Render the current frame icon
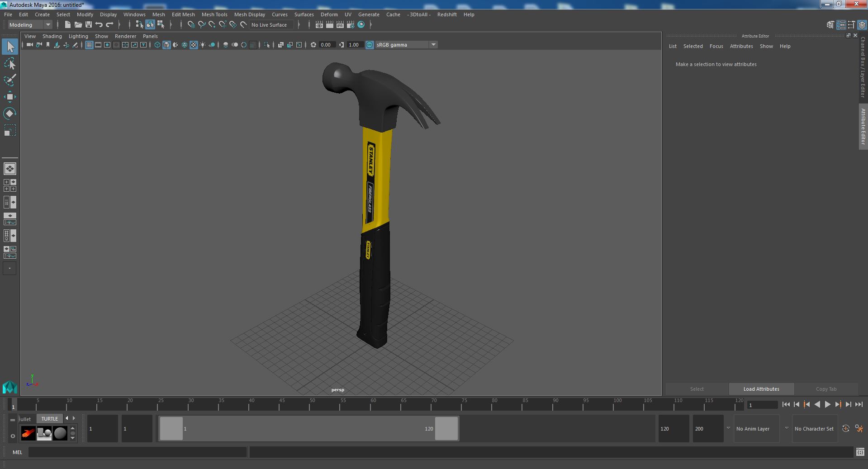The height and width of the screenshot is (469, 868). [x=330, y=25]
